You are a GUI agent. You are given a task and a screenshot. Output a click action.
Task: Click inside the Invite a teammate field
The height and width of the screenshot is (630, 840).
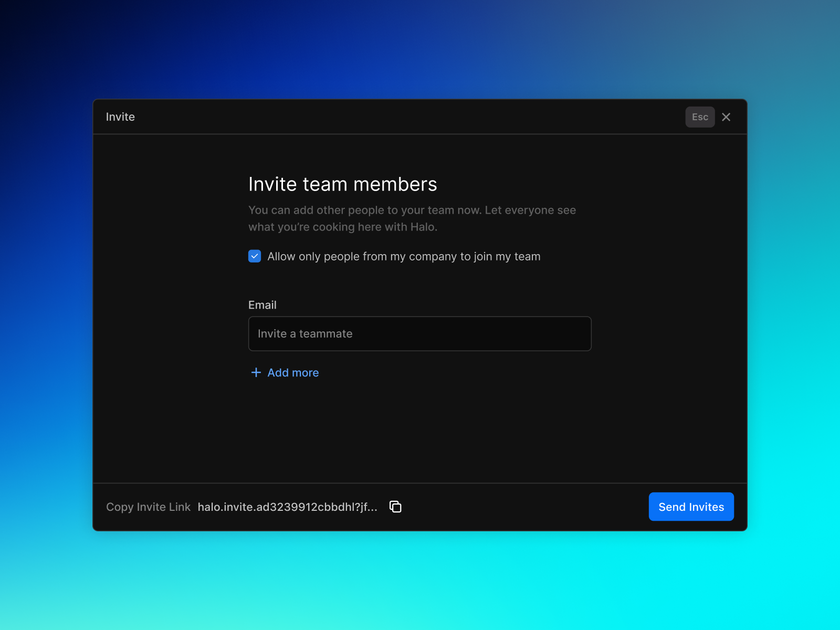(419, 333)
